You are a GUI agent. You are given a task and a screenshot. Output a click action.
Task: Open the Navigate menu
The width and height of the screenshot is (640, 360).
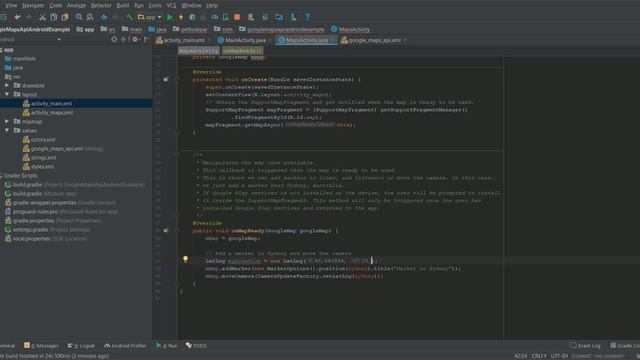tap(33, 5)
